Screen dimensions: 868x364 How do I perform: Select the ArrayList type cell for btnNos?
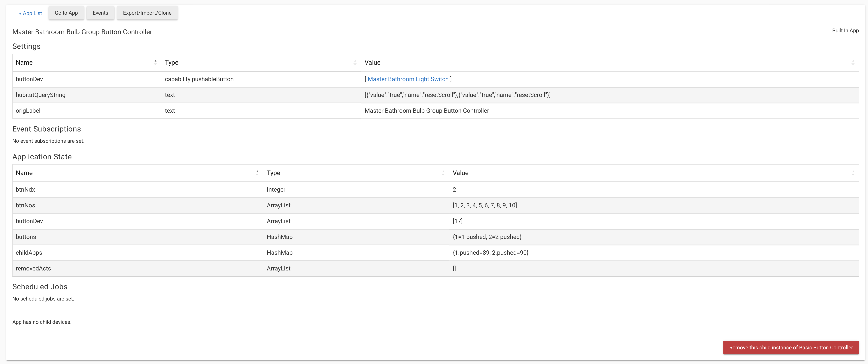tap(356, 205)
